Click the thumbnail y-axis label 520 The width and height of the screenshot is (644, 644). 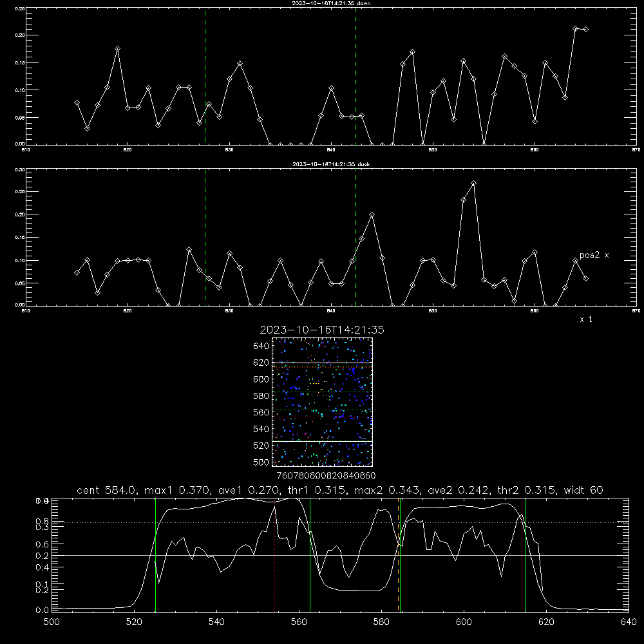[x=261, y=446]
